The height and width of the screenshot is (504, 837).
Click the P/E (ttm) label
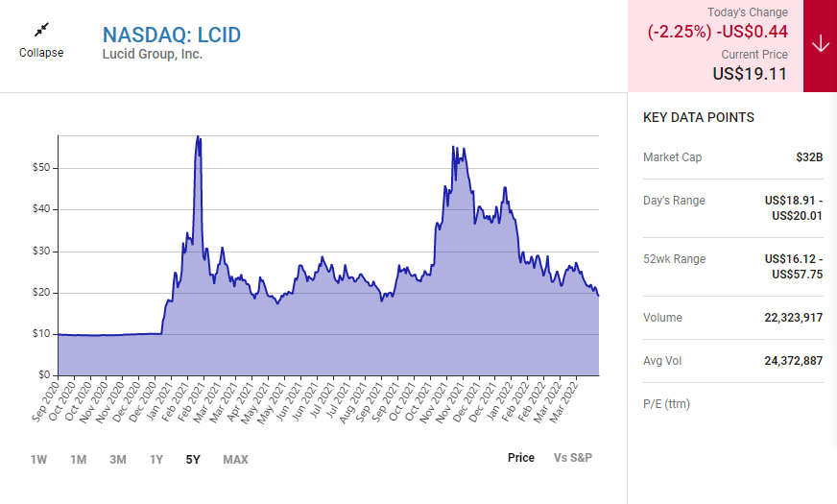[666, 404]
